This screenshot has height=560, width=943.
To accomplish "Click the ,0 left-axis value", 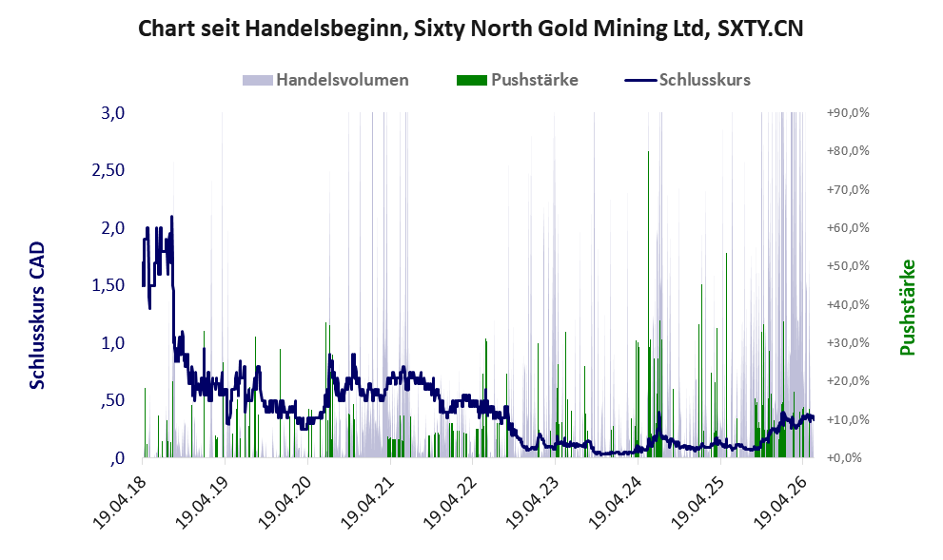I will click(118, 458).
